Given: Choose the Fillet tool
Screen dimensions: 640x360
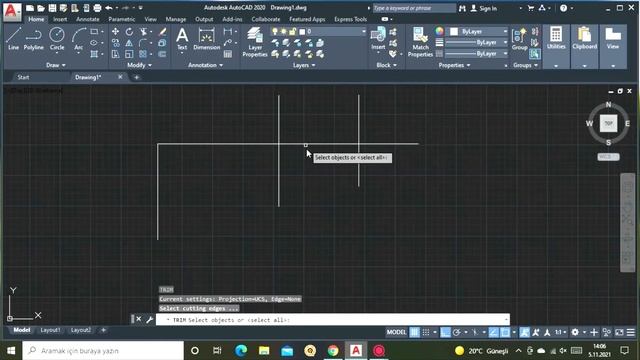Looking at the screenshot, I should [x=143, y=42].
